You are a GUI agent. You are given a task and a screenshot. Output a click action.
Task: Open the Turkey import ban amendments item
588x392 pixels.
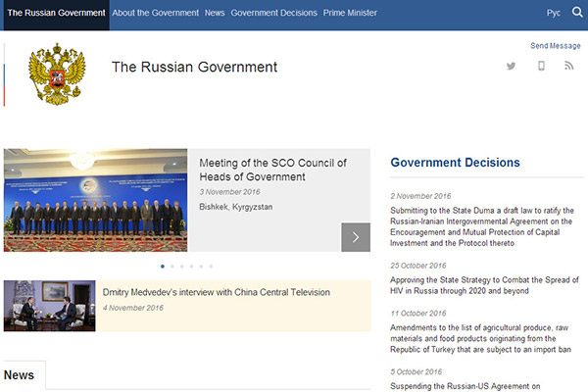click(480, 338)
